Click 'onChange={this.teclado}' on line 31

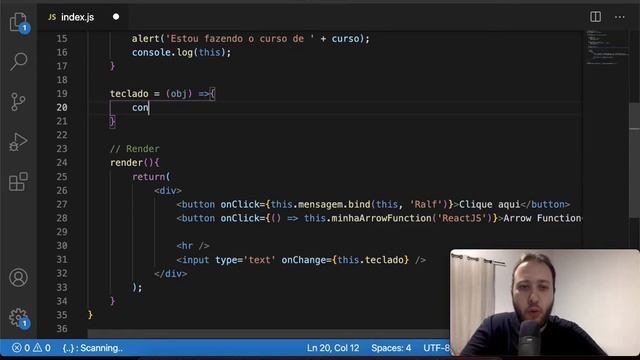pos(345,260)
